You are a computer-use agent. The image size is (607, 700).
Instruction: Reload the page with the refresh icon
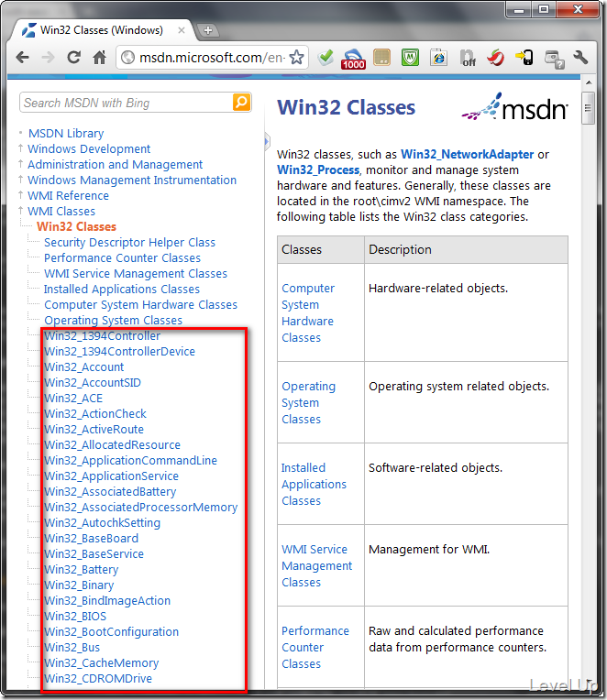click(73, 57)
